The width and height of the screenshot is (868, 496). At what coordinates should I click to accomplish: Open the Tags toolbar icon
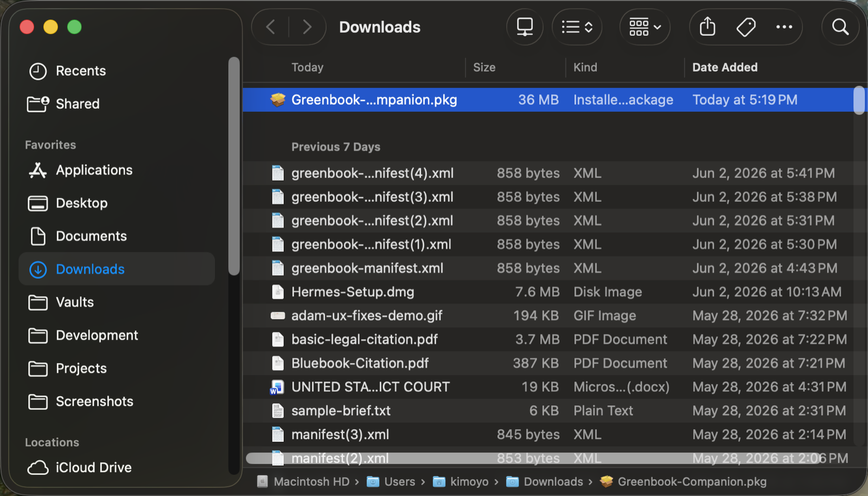click(746, 27)
